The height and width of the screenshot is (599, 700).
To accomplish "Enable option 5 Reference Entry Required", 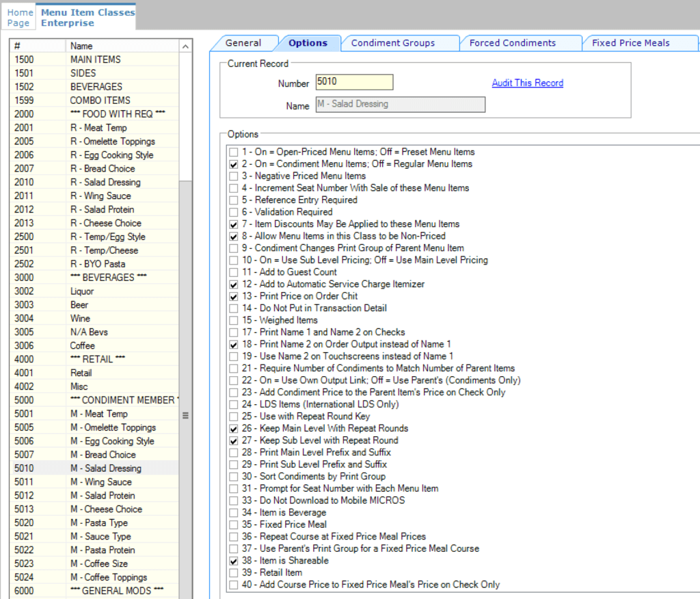I will pos(234,200).
